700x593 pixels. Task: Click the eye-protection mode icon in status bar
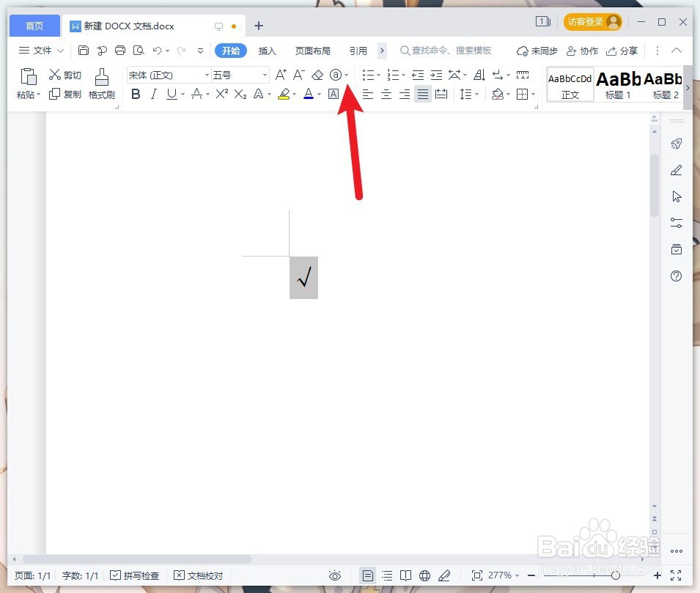335,575
